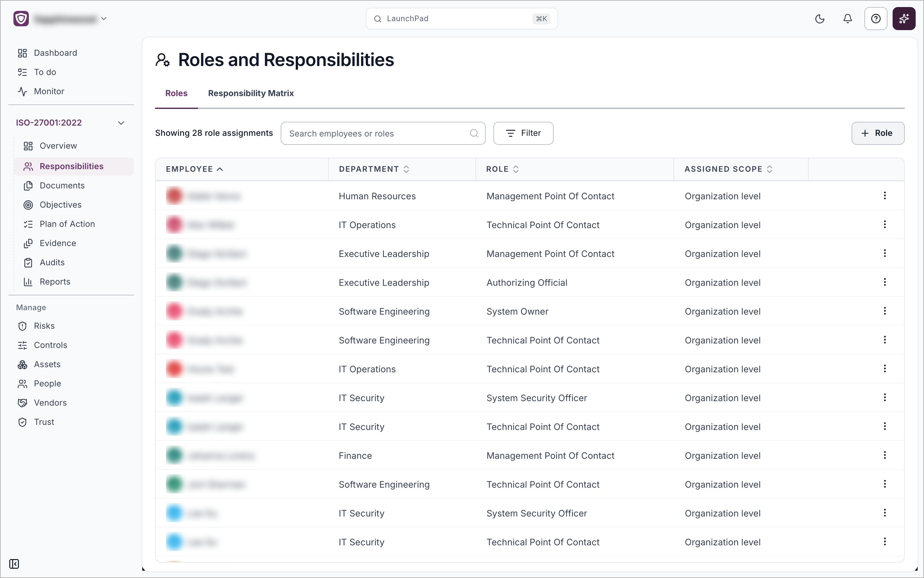Open the notifications bell

(x=847, y=19)
